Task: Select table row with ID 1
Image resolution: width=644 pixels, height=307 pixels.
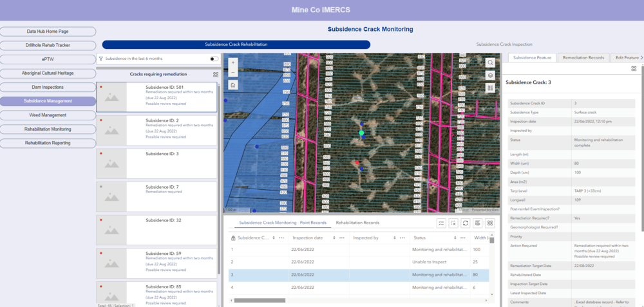Action: 359,249
